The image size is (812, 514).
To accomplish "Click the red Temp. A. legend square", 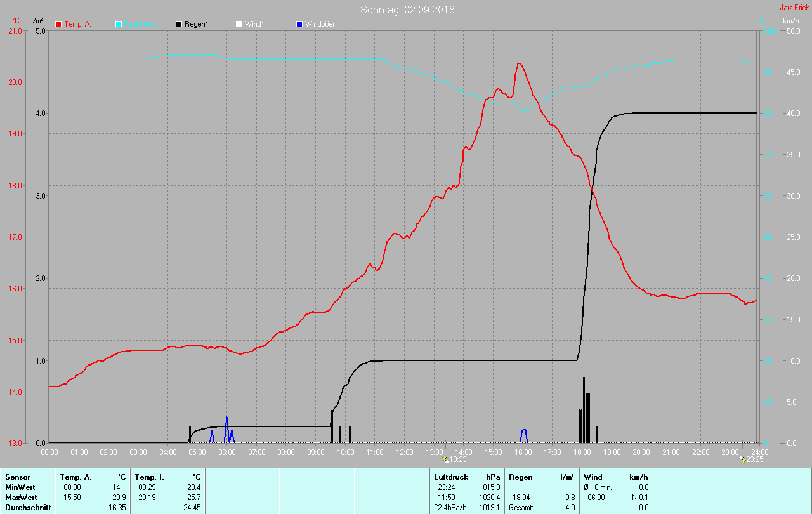I will (x=58, y=24).
